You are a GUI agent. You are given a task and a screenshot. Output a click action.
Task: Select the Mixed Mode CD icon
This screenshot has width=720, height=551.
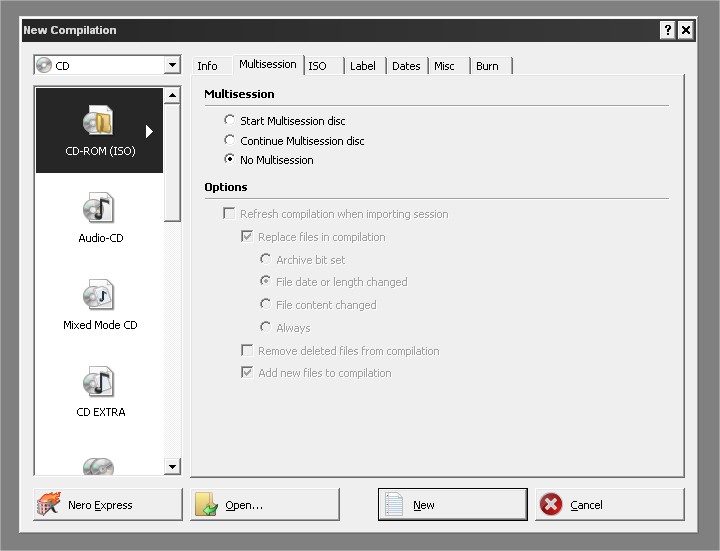pos(98,297)
